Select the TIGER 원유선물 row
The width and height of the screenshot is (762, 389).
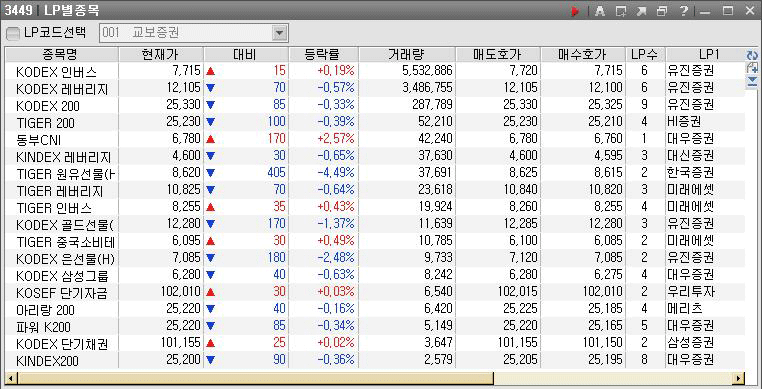click(x=374, y=174)
